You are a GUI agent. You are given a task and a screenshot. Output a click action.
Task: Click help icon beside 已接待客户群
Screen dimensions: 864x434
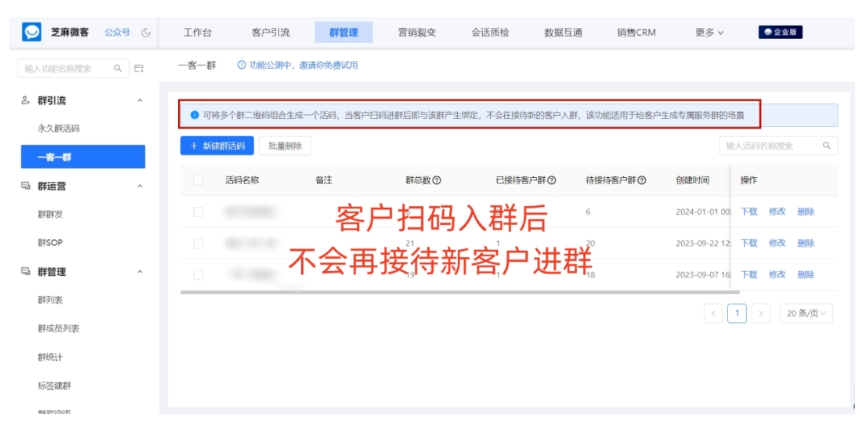[x=552, y=180]
